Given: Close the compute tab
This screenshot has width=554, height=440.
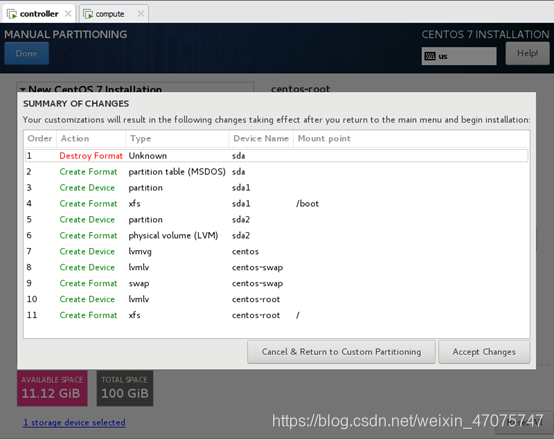Looking at the screenshot, I should 141,14.
